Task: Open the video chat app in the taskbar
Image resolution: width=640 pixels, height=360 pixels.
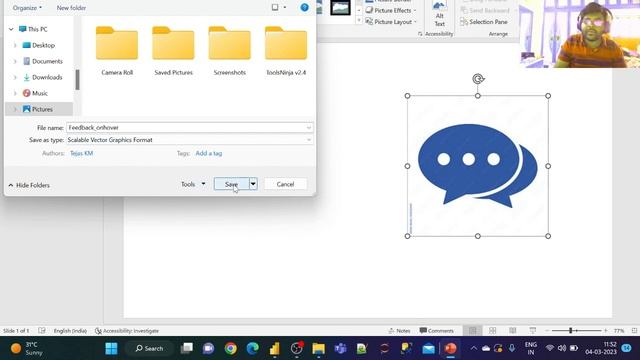Action: [209, 348]
